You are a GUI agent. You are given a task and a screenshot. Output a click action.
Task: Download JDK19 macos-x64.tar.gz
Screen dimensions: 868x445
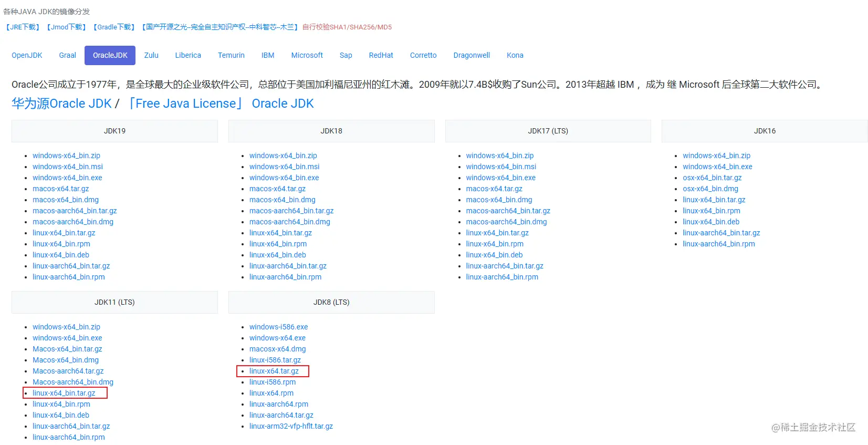tap(60, 189)
